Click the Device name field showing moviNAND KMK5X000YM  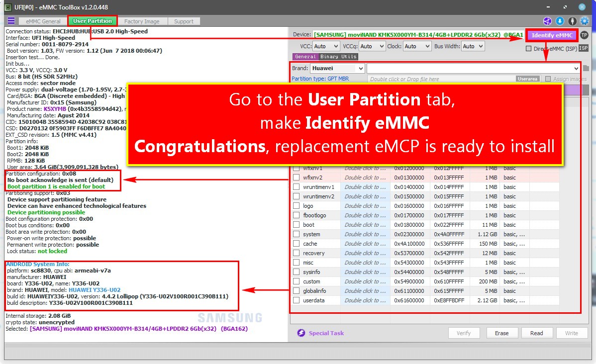(418, 35)
